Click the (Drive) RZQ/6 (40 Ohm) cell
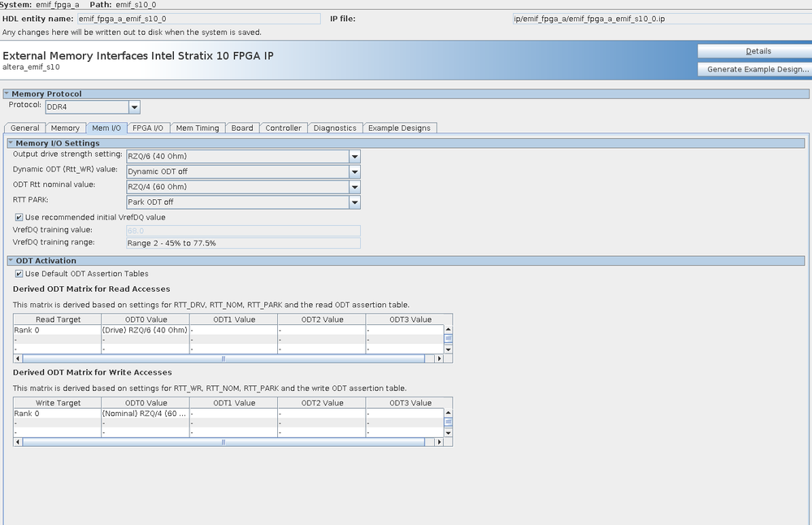 (145, 330)
